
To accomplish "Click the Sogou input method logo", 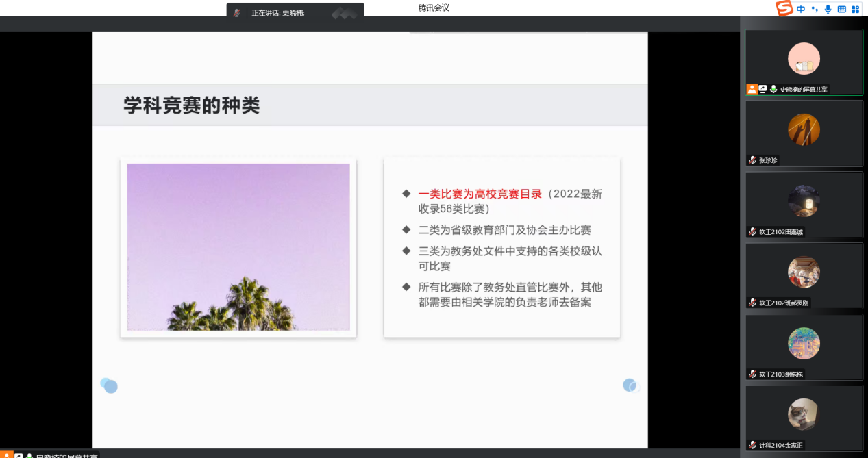I will coord(784,8).
